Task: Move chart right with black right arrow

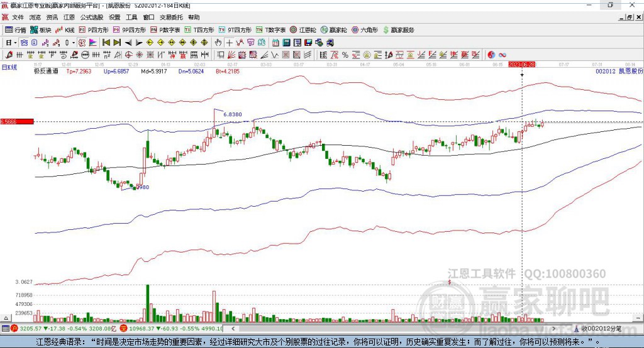Action: coord(139,43)
